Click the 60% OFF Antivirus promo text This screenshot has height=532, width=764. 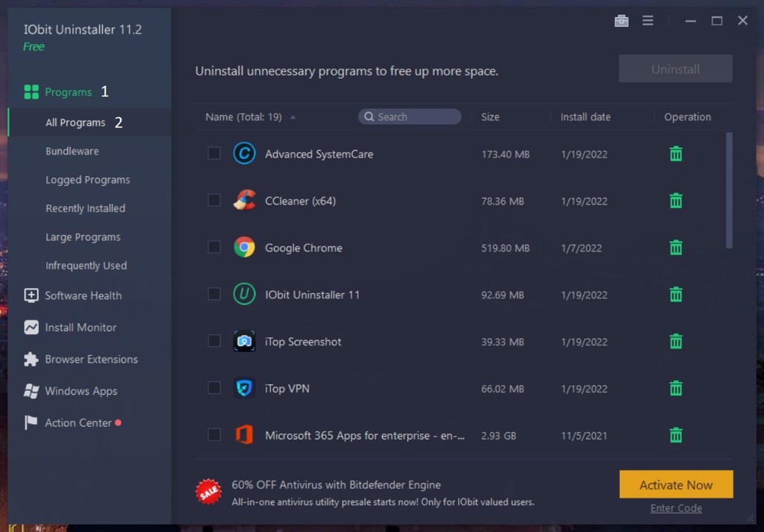pos(336,485)
